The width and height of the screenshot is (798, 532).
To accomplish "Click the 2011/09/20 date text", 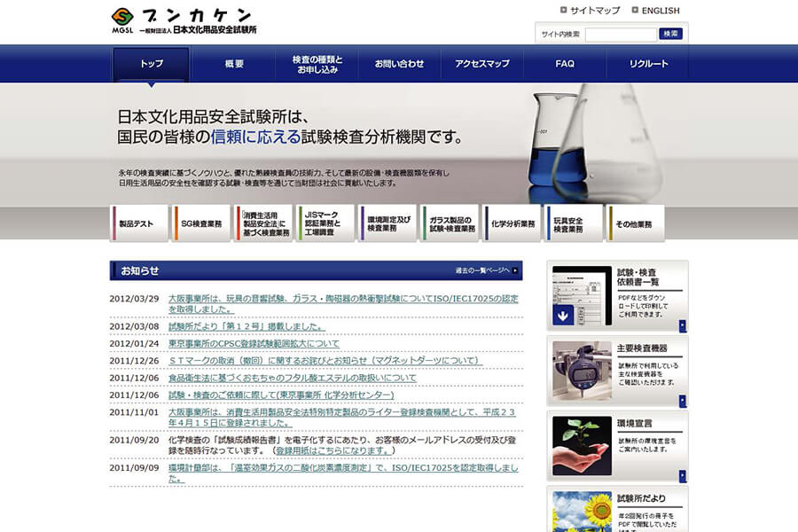I will [135, 441].
